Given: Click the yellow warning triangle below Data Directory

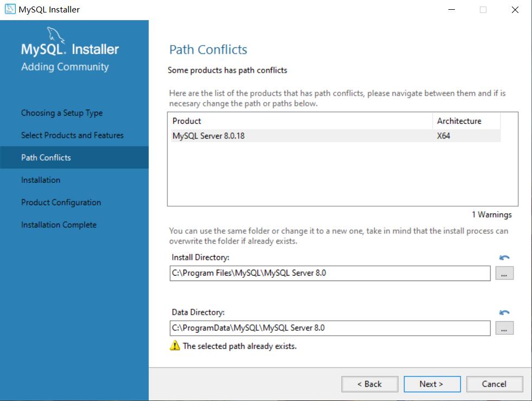Looking at the screenshot, I should pos(174,346).
